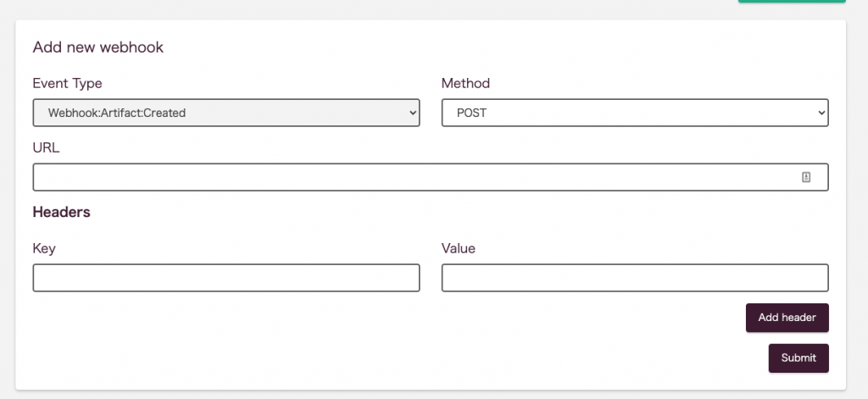Click the 'Add new webhook' heading
The height and width of the screenshot is (399, 868).
[x=98, y=47]
